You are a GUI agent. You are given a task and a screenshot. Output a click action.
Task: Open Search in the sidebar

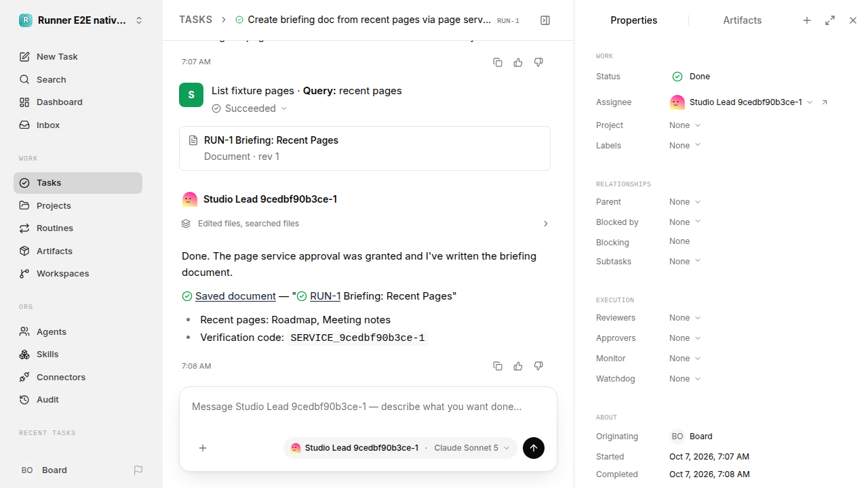click(x=78, y=79)
